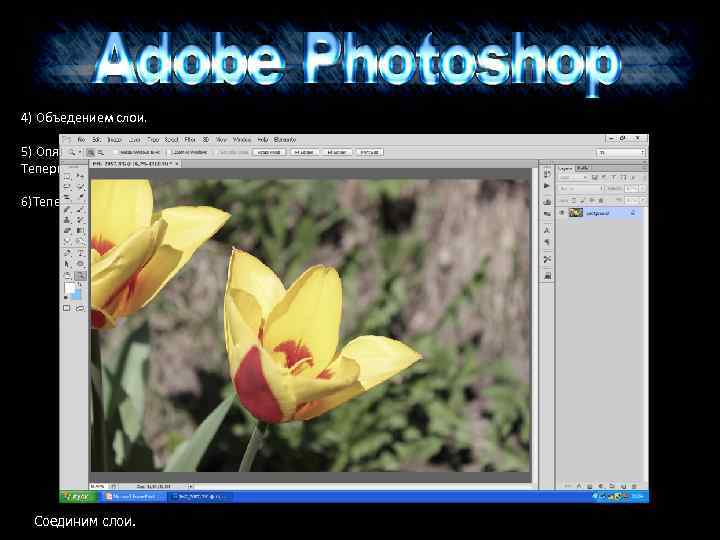Select the Crop tool
This screenshot has height=540, width=720.
(x=67, y=197)
